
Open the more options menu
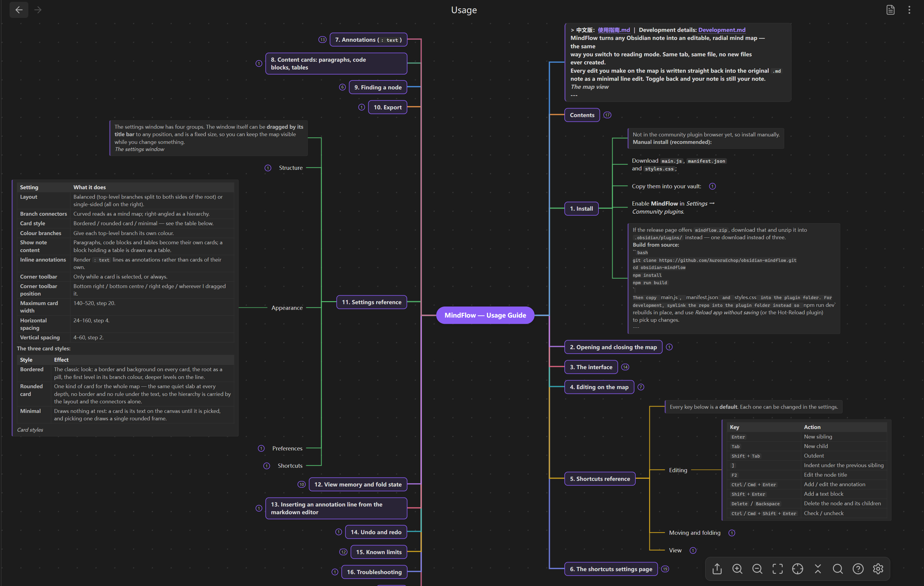click(x=909, y=10)
